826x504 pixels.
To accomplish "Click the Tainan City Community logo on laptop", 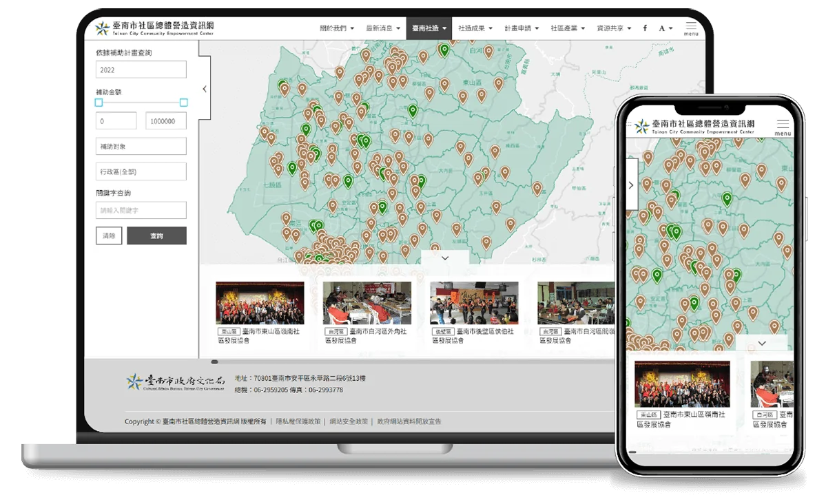I will click(x=154, y=28).
